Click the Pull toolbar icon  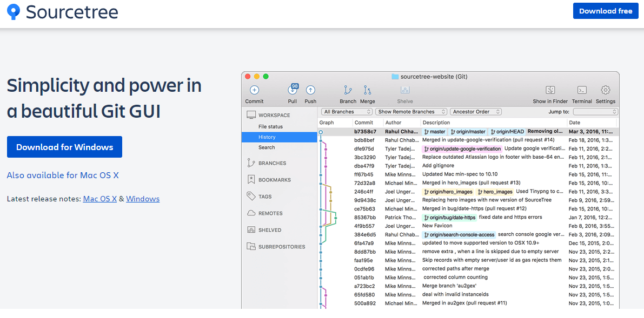coord(293,90)
